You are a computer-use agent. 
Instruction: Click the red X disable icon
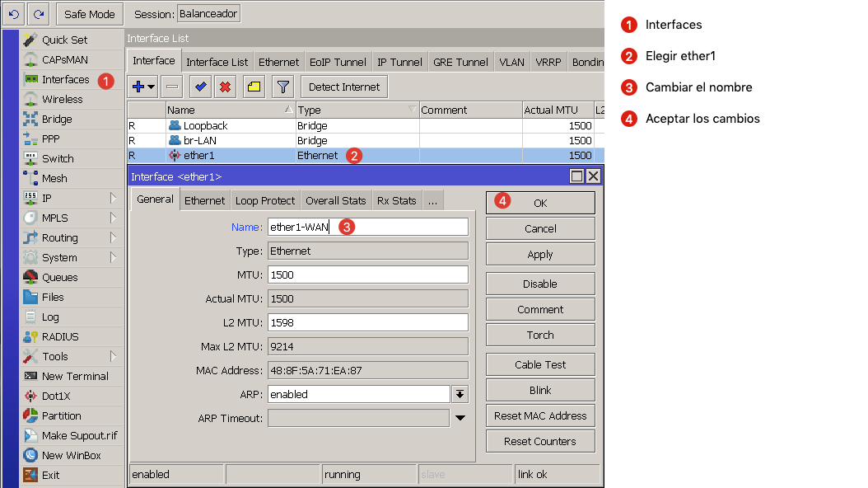(224, 87)
